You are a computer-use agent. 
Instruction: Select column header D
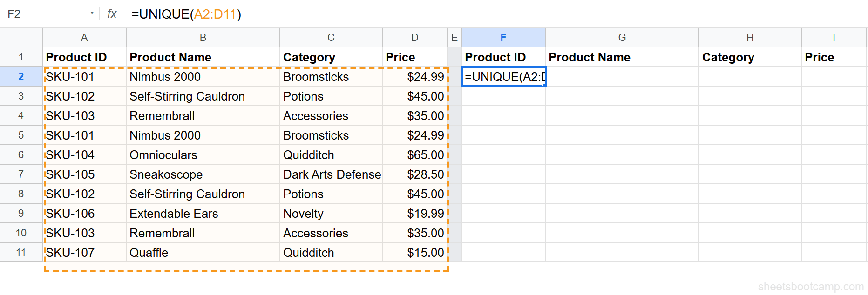point(414,37)
